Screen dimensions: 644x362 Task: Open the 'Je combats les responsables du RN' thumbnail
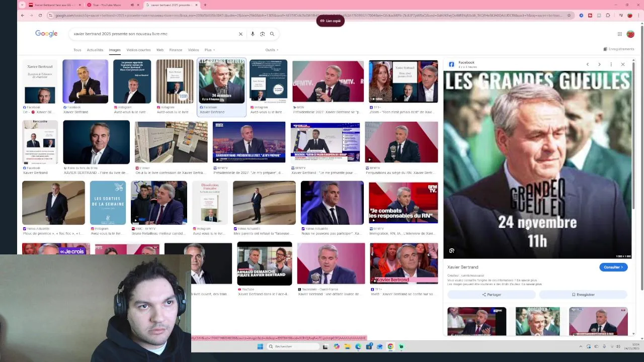pyautogui.click(x=404, y=203)
